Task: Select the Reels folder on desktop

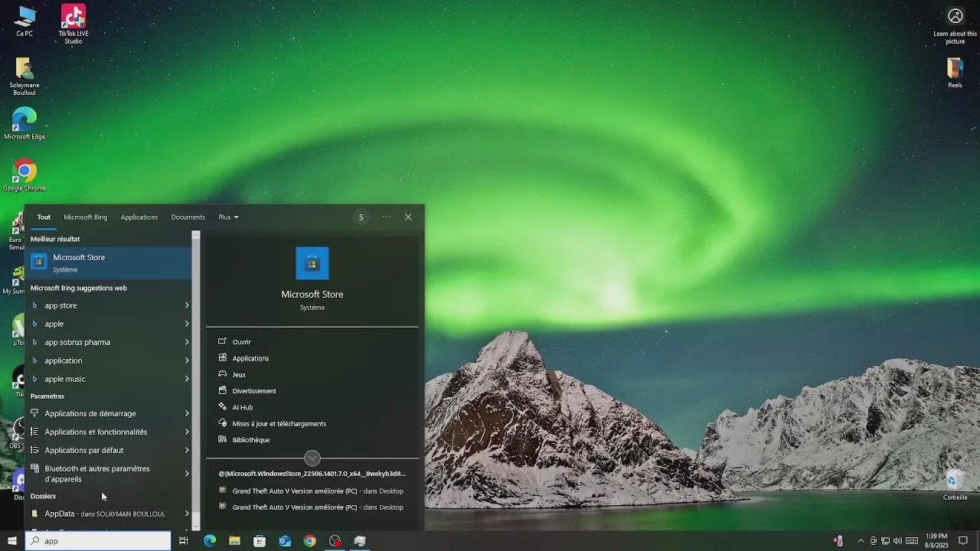Action: [955, 73]
